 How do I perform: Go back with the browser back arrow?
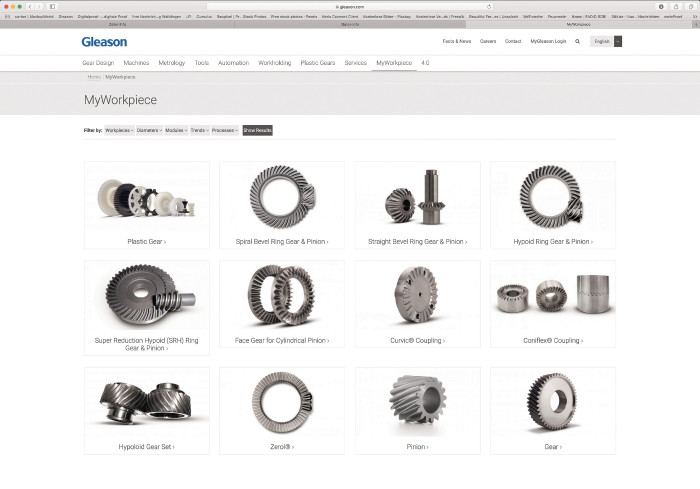[x=30, y=6]
